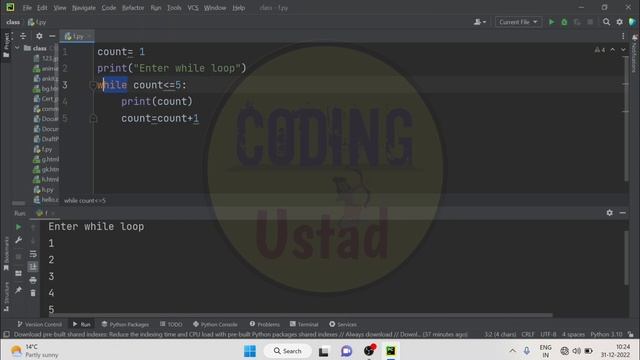Click expand/collapse all icon in Project panel
The image size is (640, 360).
point(23,36)
